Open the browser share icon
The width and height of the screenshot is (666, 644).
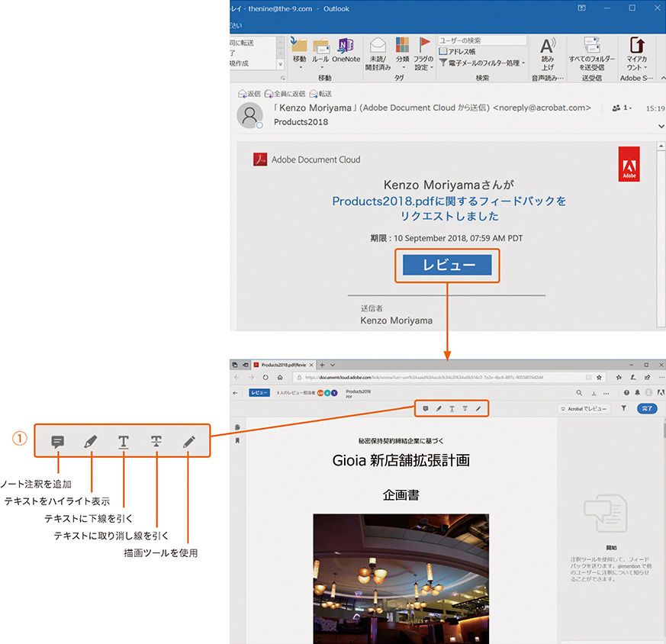[x=648, y=377]
